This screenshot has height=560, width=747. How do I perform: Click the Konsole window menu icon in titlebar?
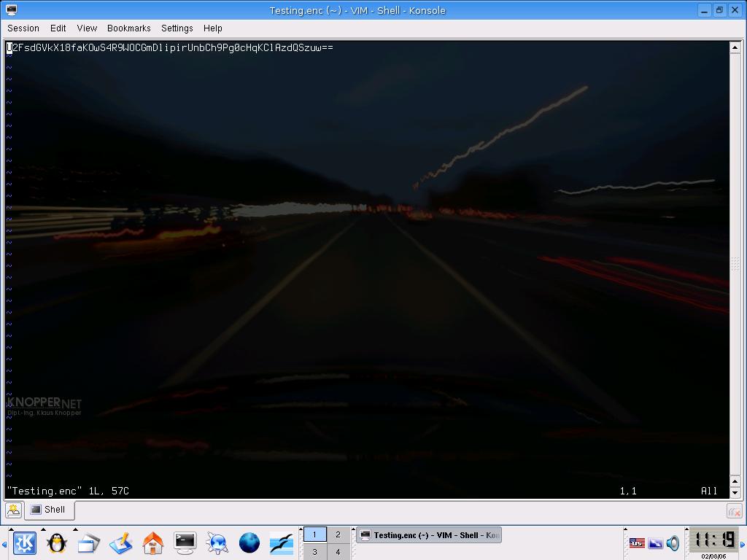click(11, 10)
